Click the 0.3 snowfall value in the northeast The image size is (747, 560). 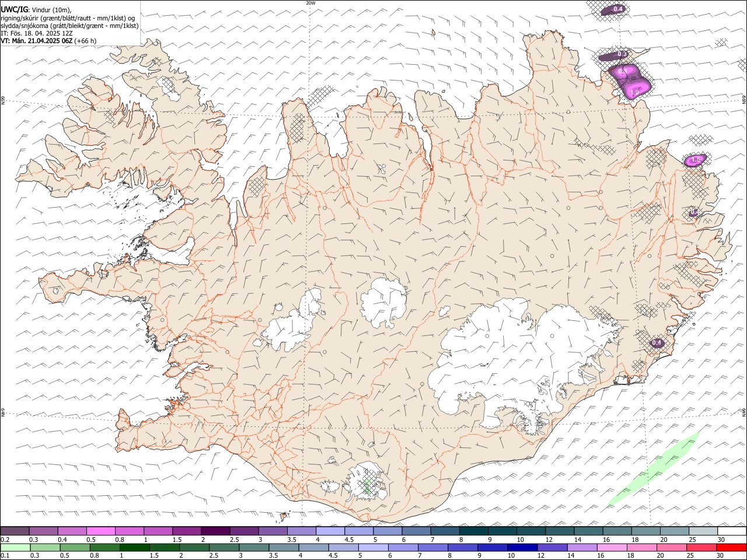622,54
